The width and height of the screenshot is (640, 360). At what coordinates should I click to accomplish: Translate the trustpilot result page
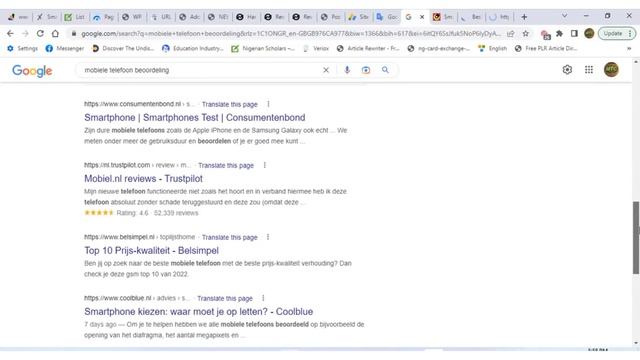pos(226,166)
